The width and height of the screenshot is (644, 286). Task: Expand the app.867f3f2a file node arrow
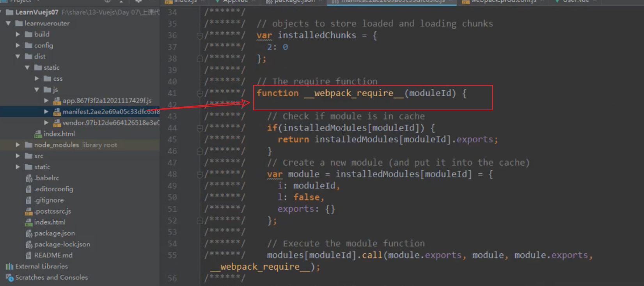pos(46,101)
